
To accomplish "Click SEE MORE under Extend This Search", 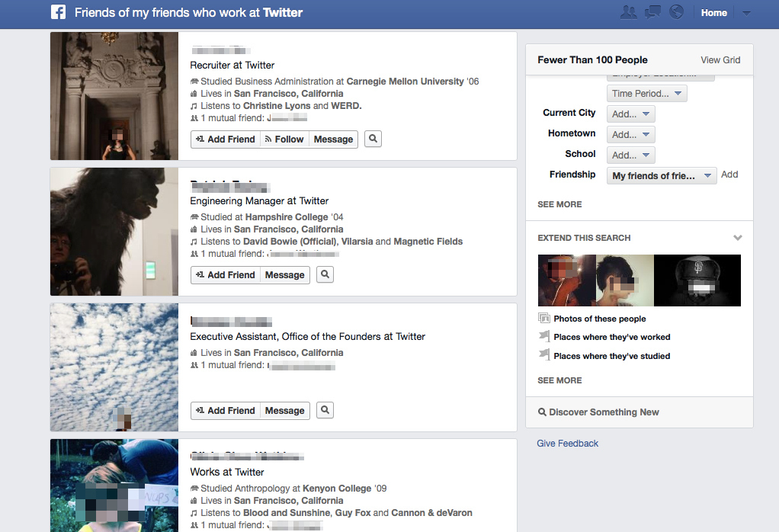I will click(x=559, y=380).
